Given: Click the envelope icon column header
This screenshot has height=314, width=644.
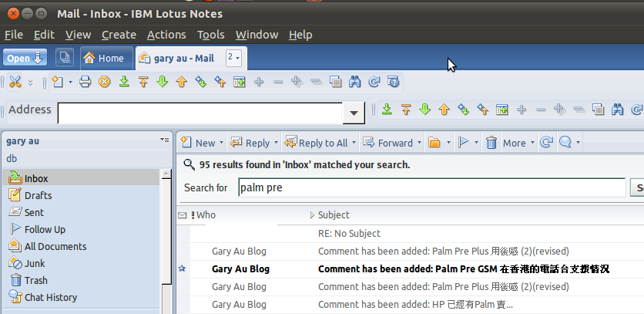Looking at the screenshot, I should click(x=183, y=214).
